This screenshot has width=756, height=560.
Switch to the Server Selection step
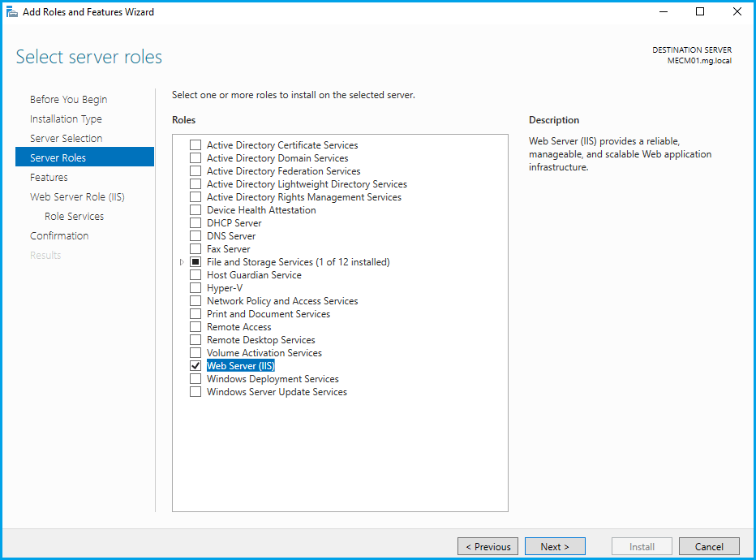point(66,139)
